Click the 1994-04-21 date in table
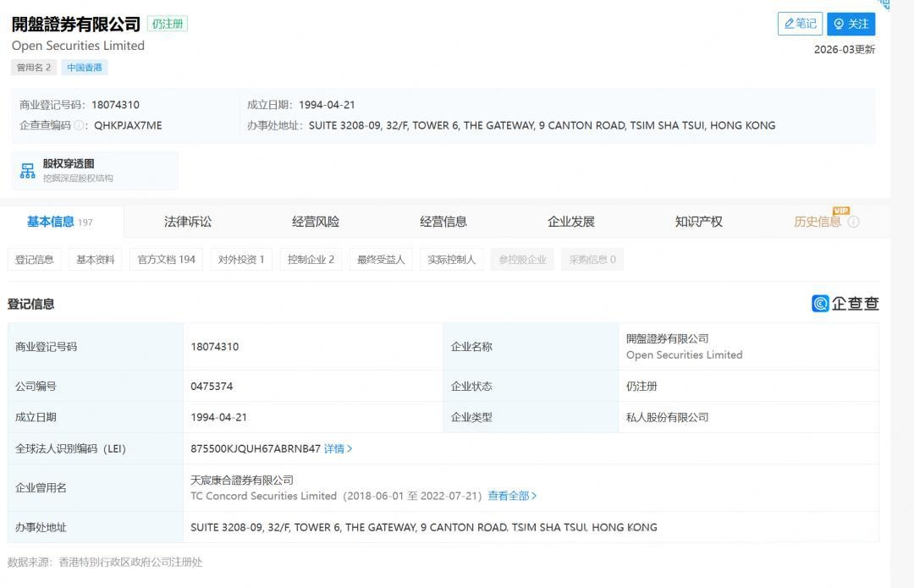Viewport: 914px width, 588px height. [x=218, y=417]
